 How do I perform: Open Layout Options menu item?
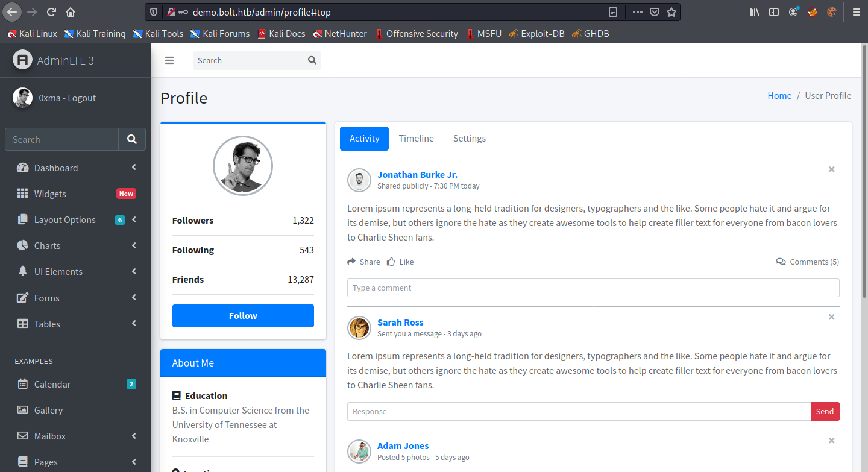[75, 220]
